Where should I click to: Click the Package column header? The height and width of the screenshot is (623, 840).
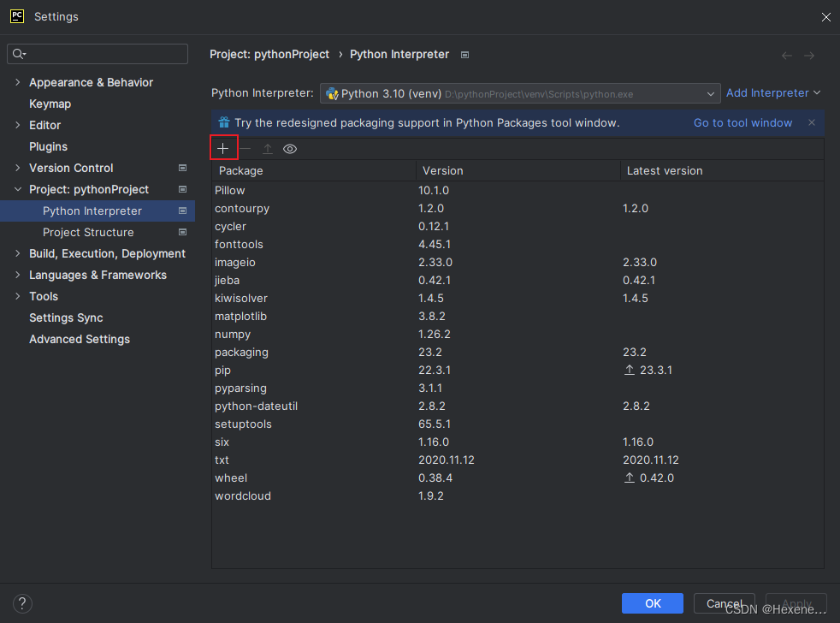pos(314,170)
